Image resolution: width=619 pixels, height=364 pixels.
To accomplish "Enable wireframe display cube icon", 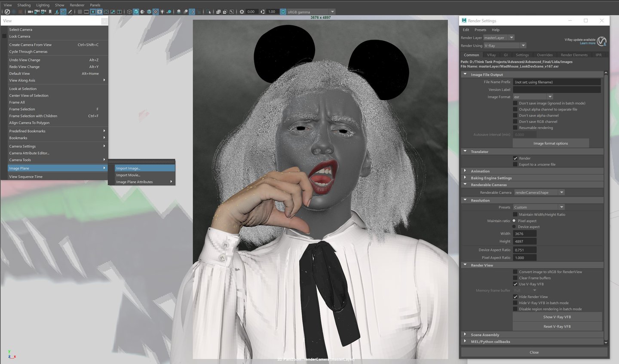I will coord(129,12).
